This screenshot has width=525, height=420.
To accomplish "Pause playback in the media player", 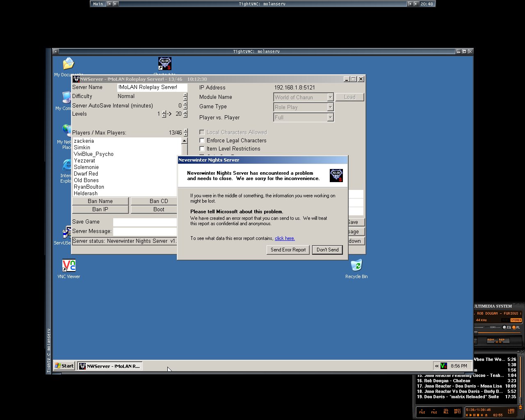I will pyautogui.click(x=474, y=415).
